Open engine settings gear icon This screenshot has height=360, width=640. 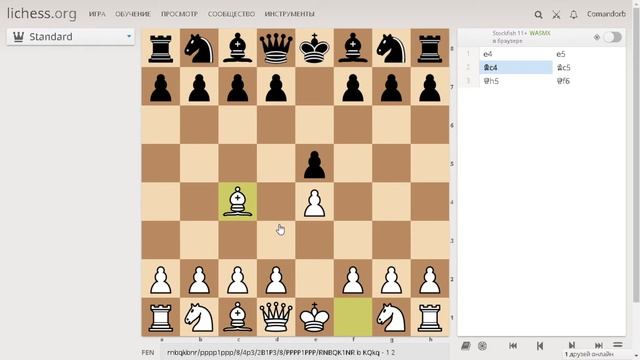click(597, 37)
